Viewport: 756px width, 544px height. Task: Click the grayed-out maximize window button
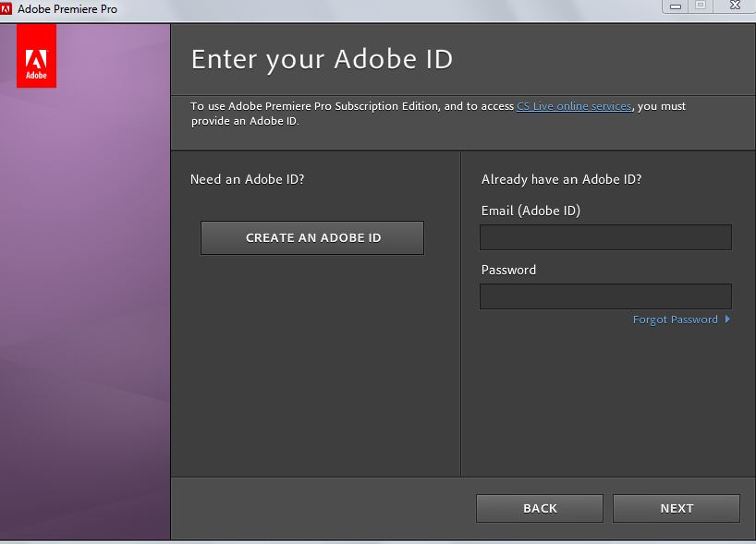pyautogui.click(x=700, y=6)
